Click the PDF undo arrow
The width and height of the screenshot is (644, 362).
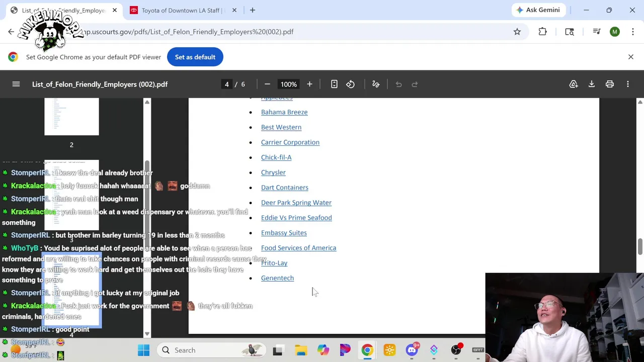398,84
